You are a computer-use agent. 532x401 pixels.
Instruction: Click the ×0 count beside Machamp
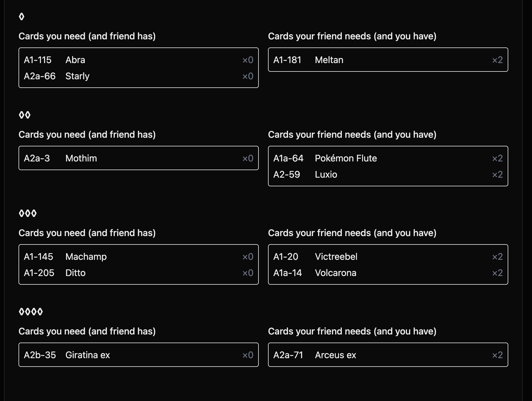coord(248,257)
